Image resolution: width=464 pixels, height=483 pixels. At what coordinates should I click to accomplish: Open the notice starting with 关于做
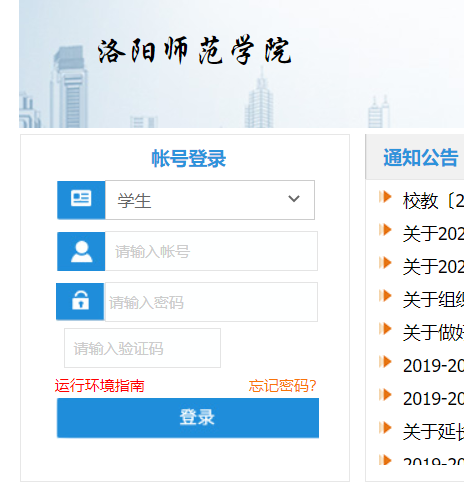tap(433, 333)
